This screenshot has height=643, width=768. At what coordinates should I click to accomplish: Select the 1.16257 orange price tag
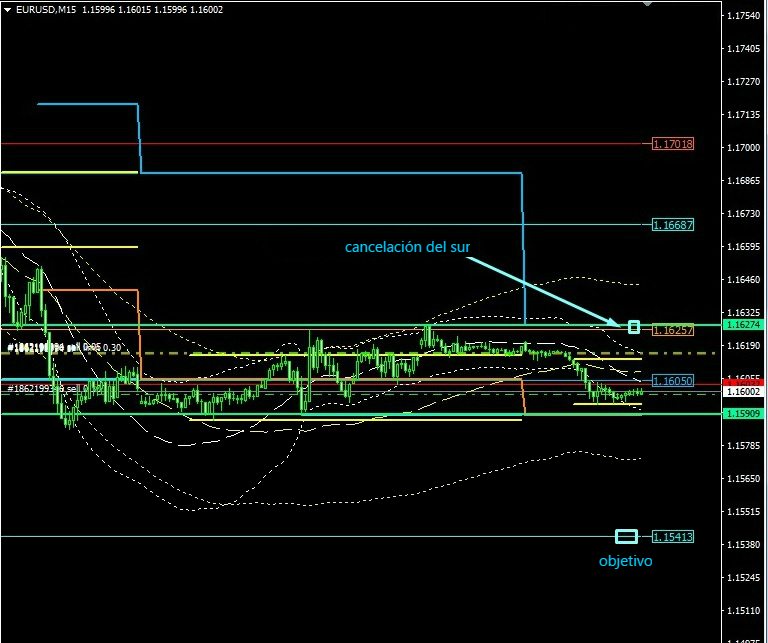pos(672,330)
